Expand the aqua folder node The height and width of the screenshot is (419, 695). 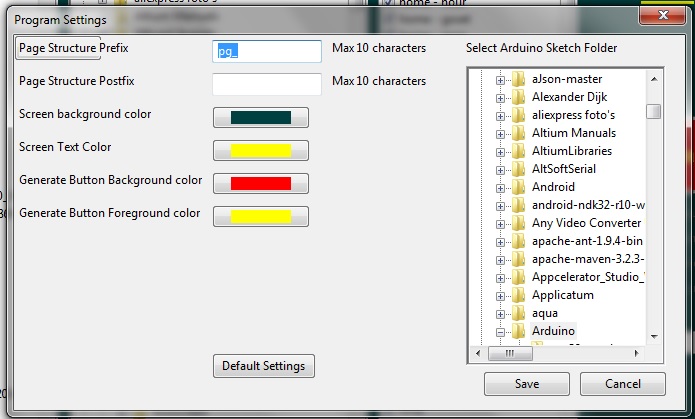click(500, 314)
